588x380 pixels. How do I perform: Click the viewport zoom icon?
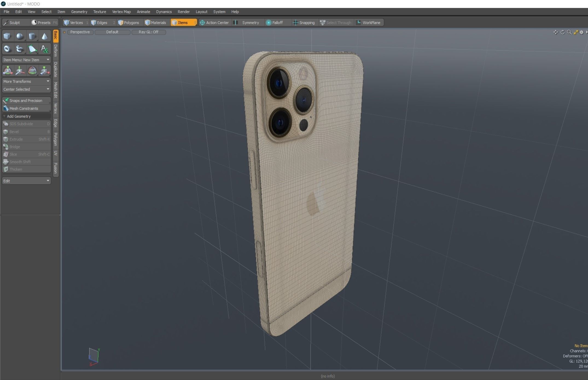click(569, 32)
